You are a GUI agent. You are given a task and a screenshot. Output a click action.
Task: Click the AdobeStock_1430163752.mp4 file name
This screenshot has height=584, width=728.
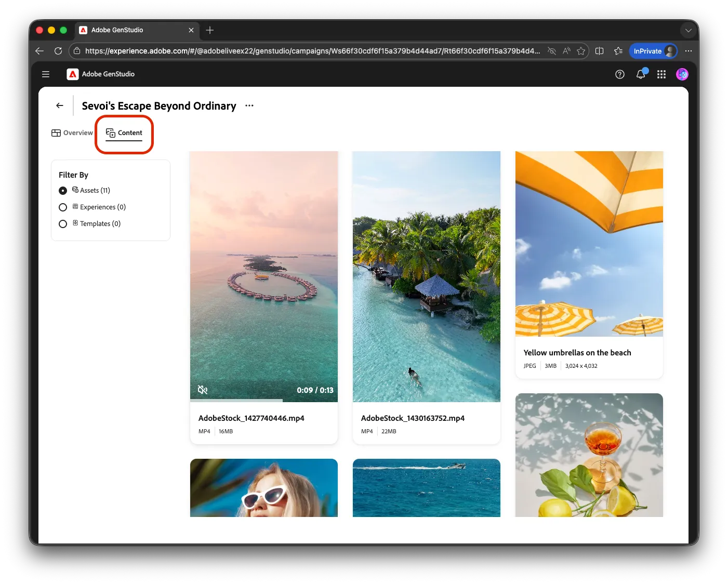point(413,418)
